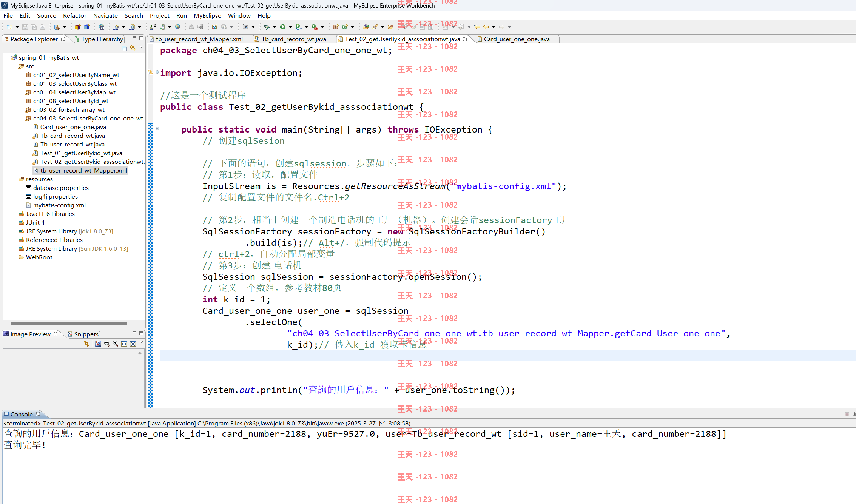Close the Console view tab
This screenshot has width=856, height=504.
coord(38,414)
